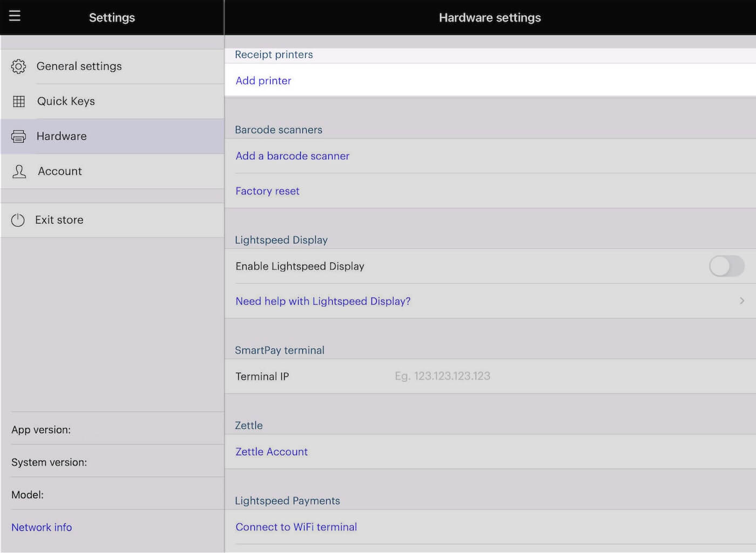Click Add printer link
Screen dimensions: 756x553
tap(264, 80)
